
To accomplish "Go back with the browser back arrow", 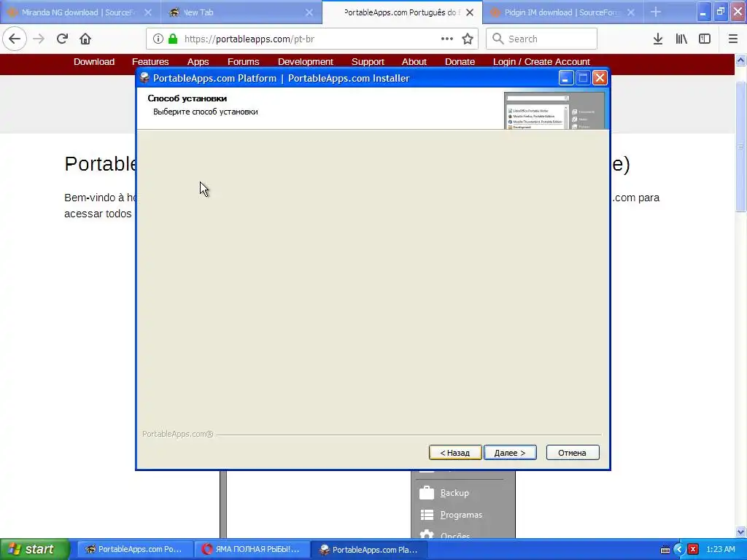I will click(x=15, y=39).
